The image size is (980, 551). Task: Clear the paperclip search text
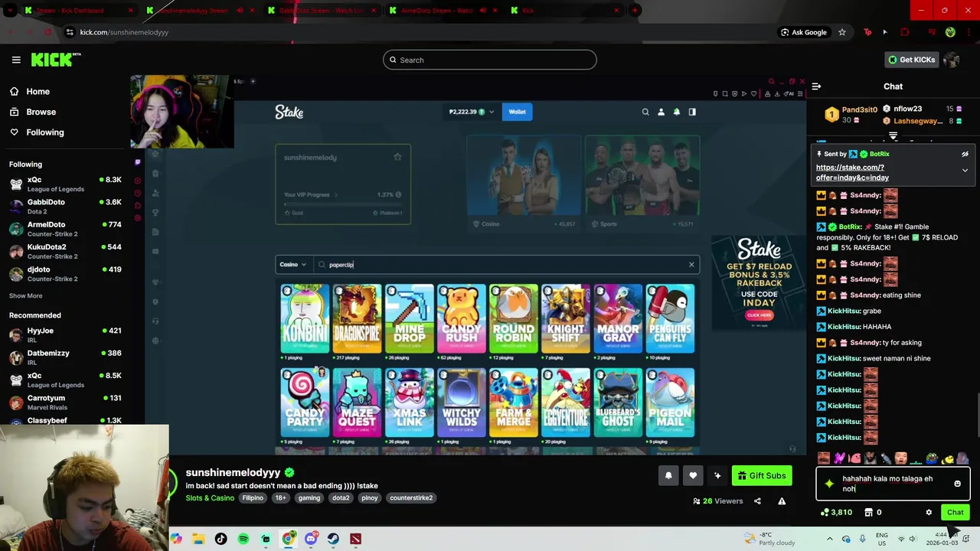point(691,265)
